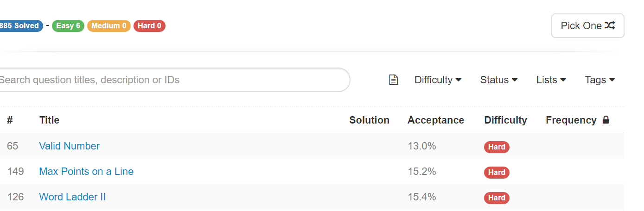The width and height of the screenshot is (644, 211).
Task: Expand the Tags filter dropdown
Action: (600, 80)
